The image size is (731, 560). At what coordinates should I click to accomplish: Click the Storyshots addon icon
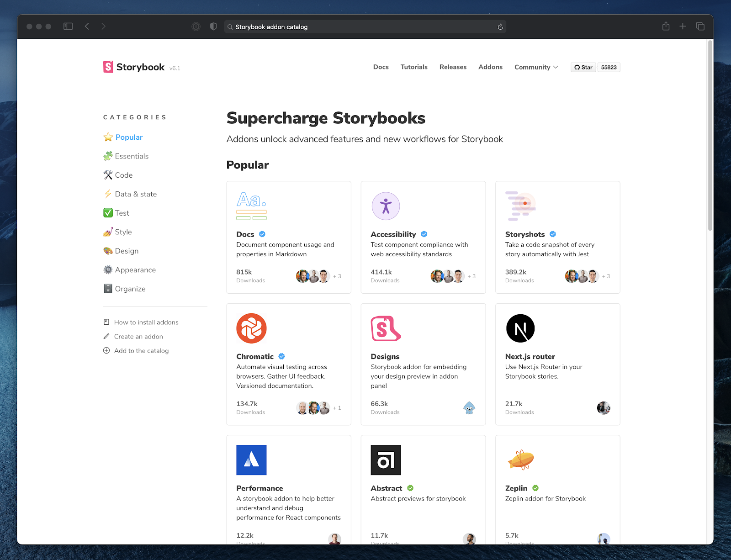(520, 206)
